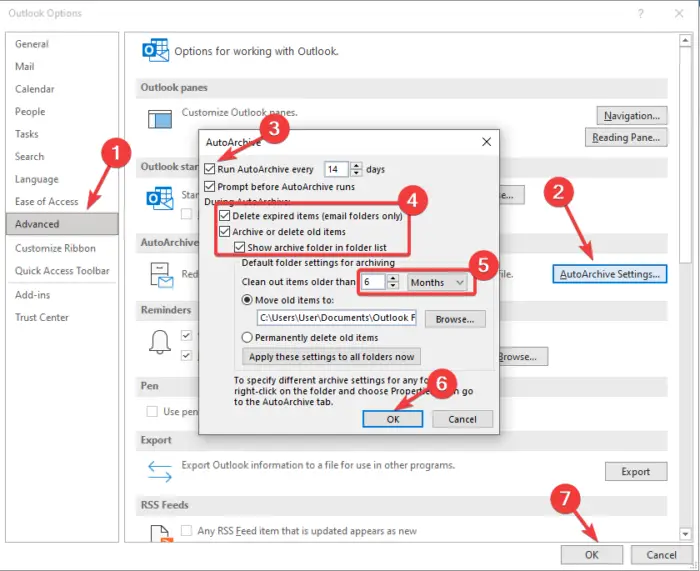Toggle Use pen checkbox in Pen section
The height and width of the screenshot is (571, 700).
coord(152,411)
